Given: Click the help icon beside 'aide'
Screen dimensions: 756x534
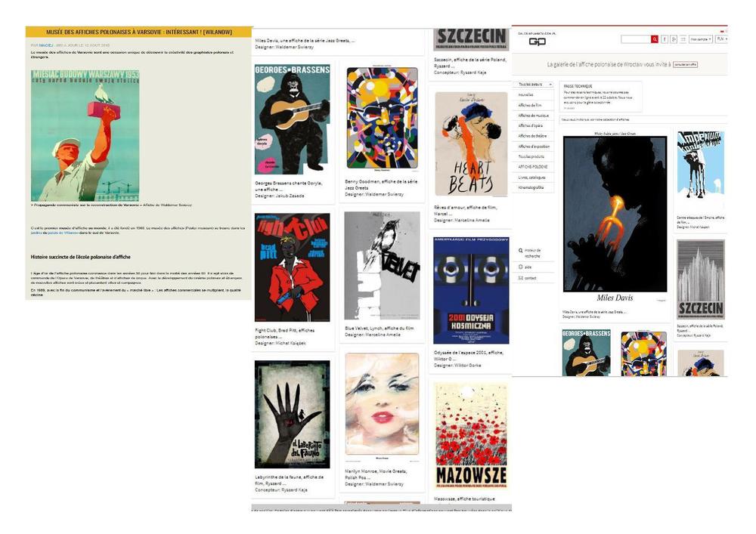Looking at the screenshot, I should click(x=521, y=267).
